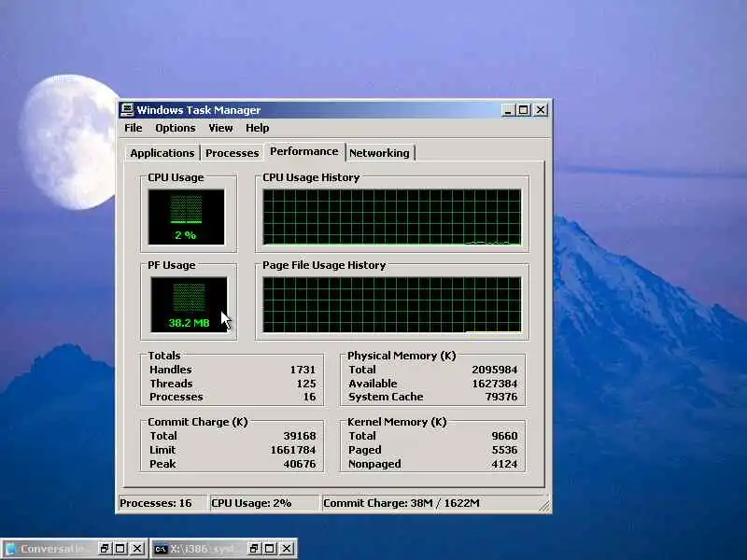Viewport: 747px width, 560px height.
Task: Click the Handles value 1731
Action: 303,370
